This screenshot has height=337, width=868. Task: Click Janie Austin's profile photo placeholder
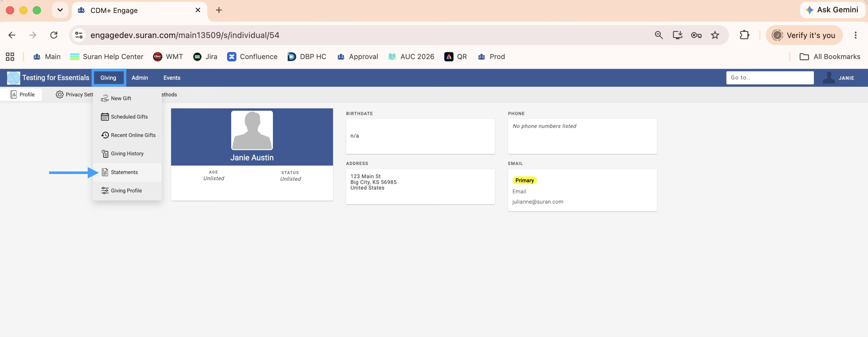(252, 130)
